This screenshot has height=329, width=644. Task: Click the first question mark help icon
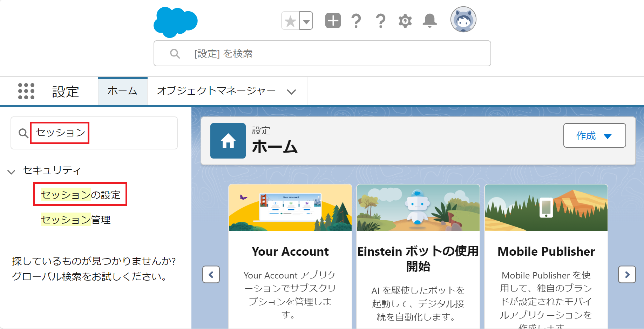coord(356,21)
